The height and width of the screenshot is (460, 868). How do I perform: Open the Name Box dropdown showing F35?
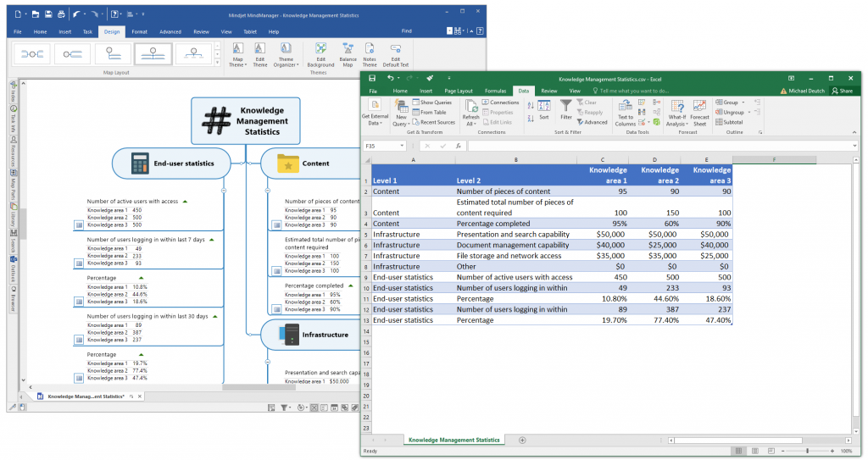pyautogui.click(x=401, y=147)
